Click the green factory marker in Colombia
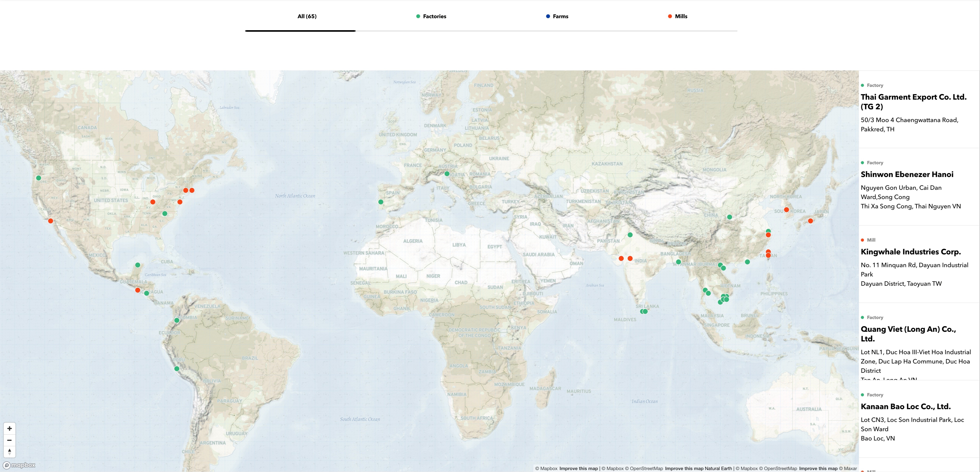 pos(177,321)
